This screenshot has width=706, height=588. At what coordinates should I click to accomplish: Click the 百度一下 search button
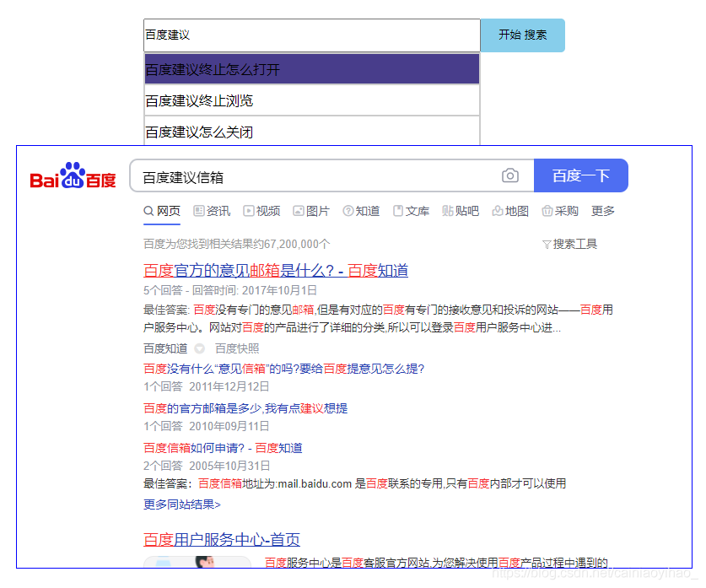click(x=581, y=175)
